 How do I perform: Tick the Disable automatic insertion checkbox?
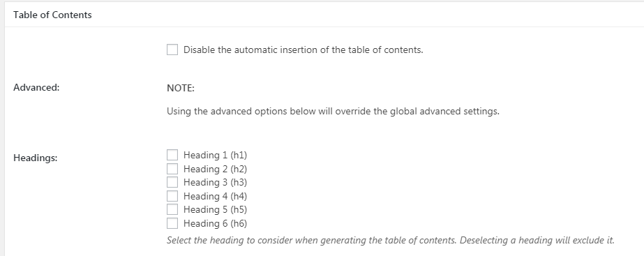point(172,50)
